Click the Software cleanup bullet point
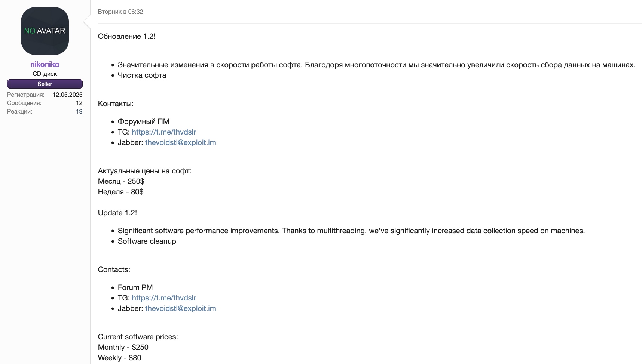 tap(147, 241)
